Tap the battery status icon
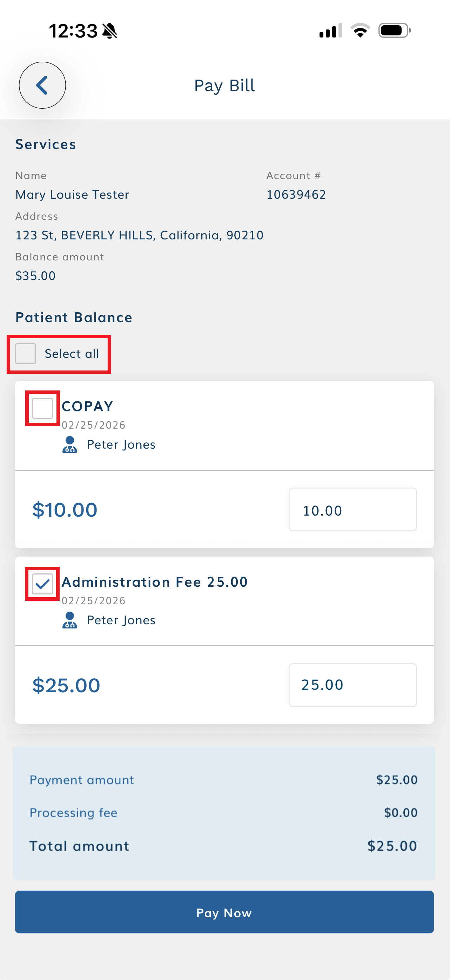 [x=394, y=30]
